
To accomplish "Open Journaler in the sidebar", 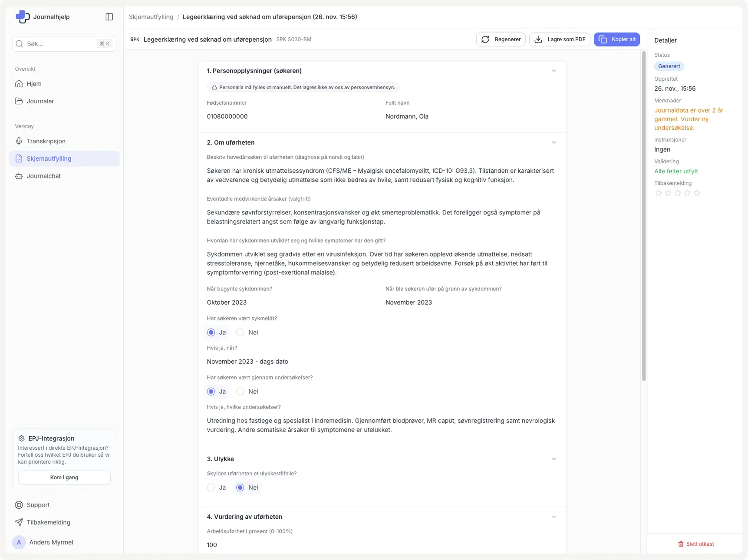I will coord(40,101).
